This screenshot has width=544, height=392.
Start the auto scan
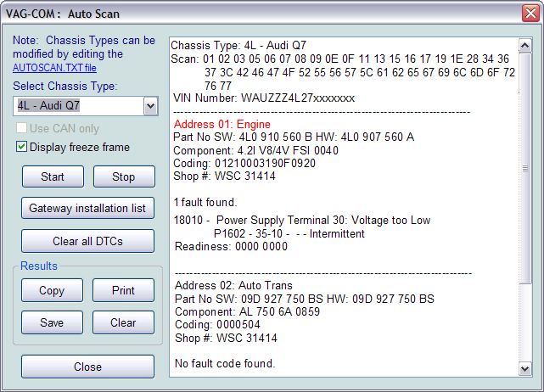53,176
